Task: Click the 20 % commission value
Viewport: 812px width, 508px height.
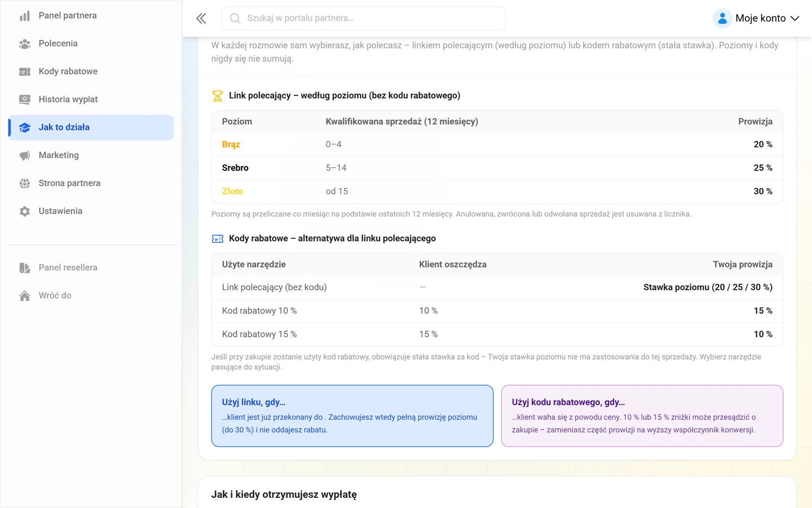Action: coord(763,144)
